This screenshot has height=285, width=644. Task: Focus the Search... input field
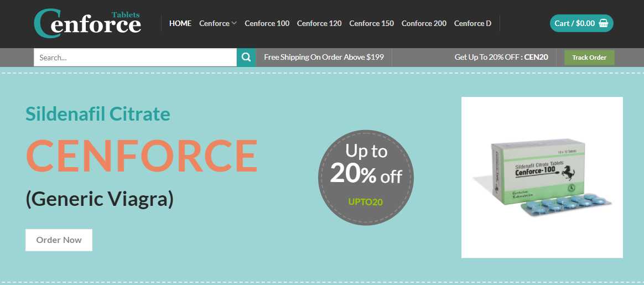(x=135, y=58)
